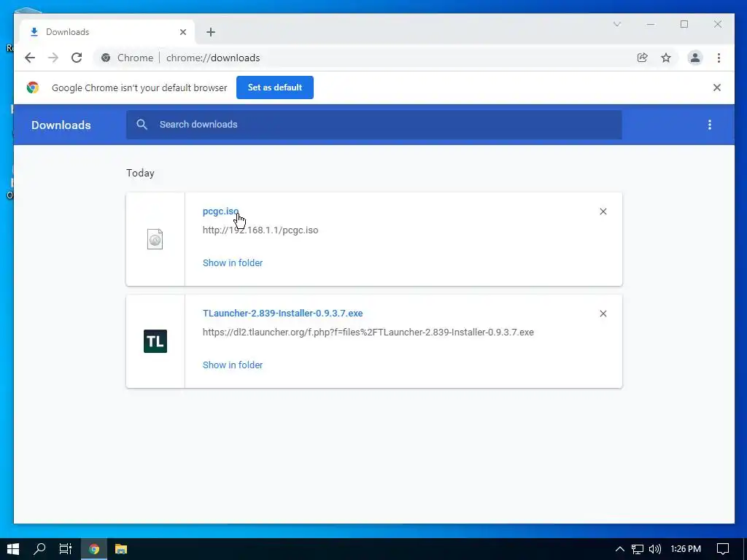This screenshot has width=747, height=560.
Task: Remove pcgc.iso from the downloads list
Action: click(603, 211)
